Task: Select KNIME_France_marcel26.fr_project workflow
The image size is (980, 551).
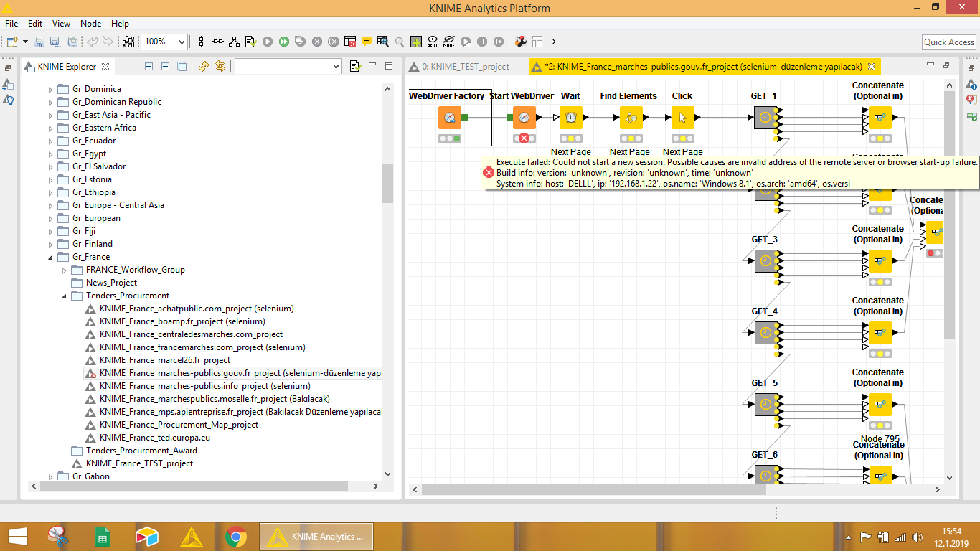Action: point(165,360)
